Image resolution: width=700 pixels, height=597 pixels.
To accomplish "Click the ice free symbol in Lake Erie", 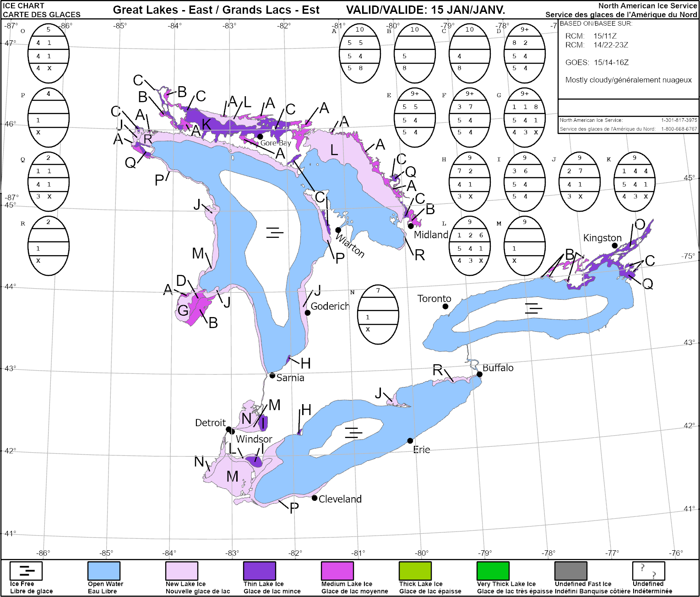I will click(353, 433).
